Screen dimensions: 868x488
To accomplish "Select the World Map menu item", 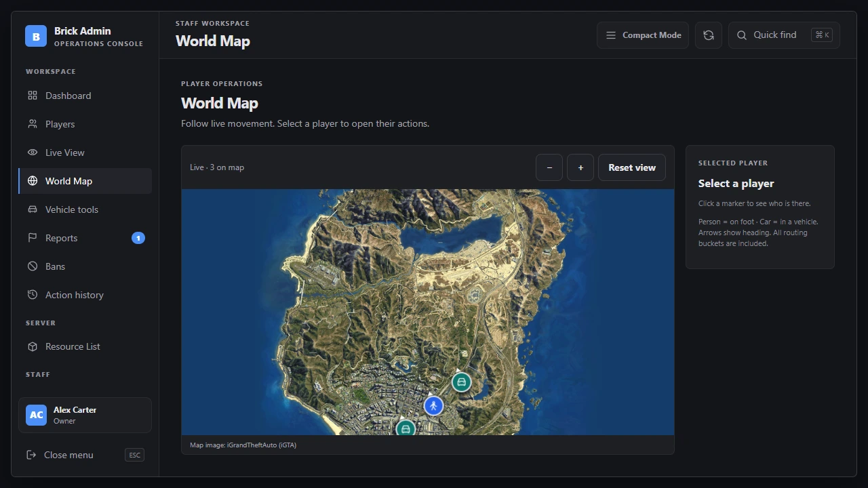I will coord(85,181).
